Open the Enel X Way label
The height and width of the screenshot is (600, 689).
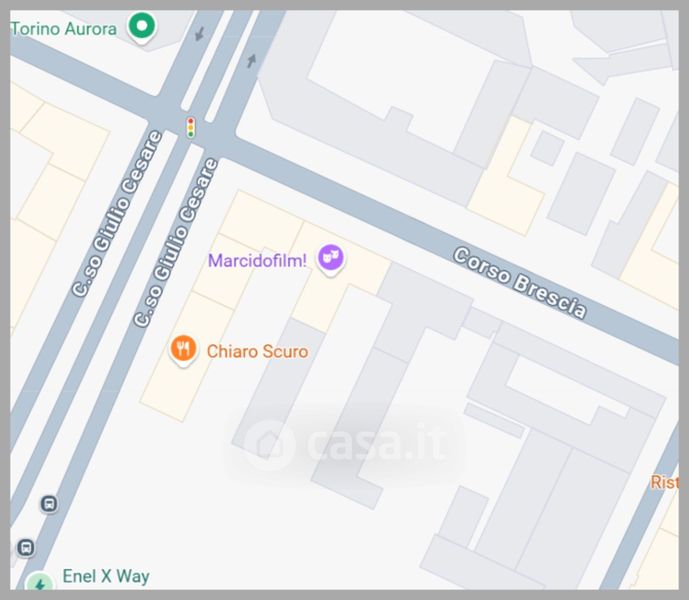(106, 576)
